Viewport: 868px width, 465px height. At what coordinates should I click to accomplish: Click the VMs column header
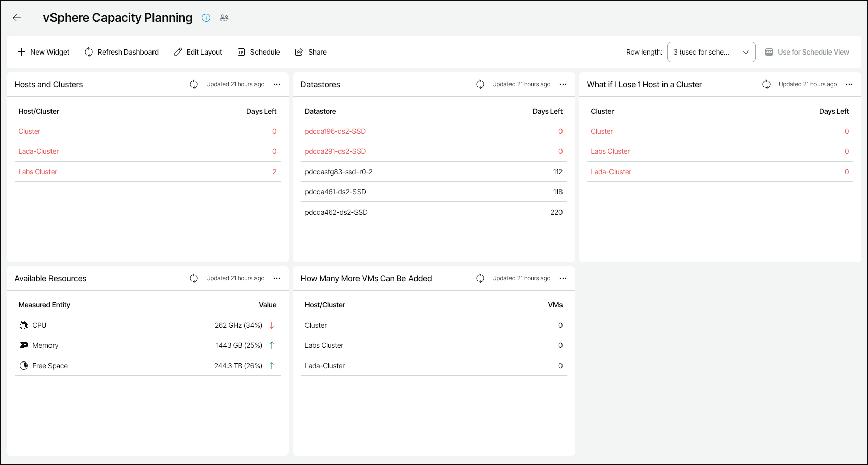tap(555, 305)
